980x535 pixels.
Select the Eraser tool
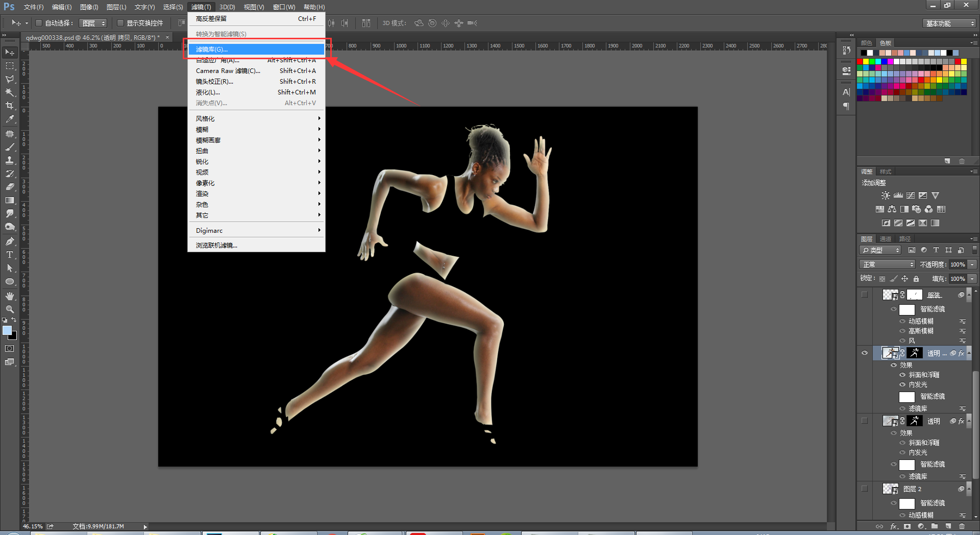[10, 187]
